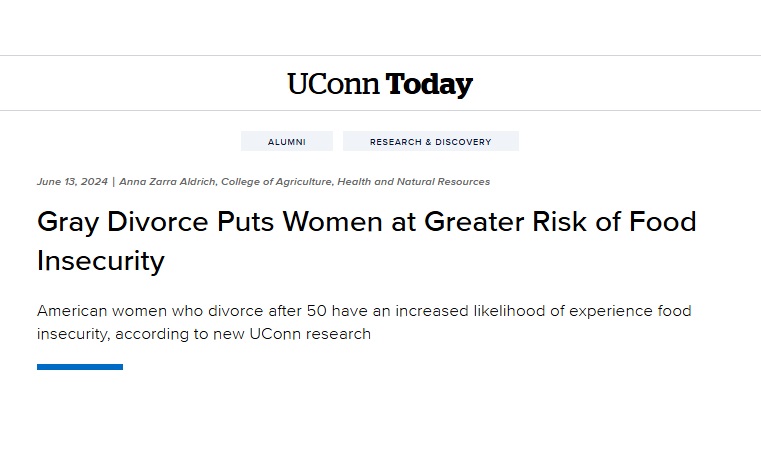Click the word UConn in the masthead
761x451 pixels.
333,84
